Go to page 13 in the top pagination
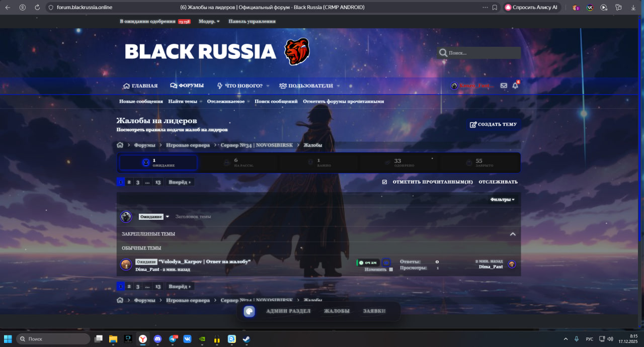The image size is (644, 347). tap(158, 182)
